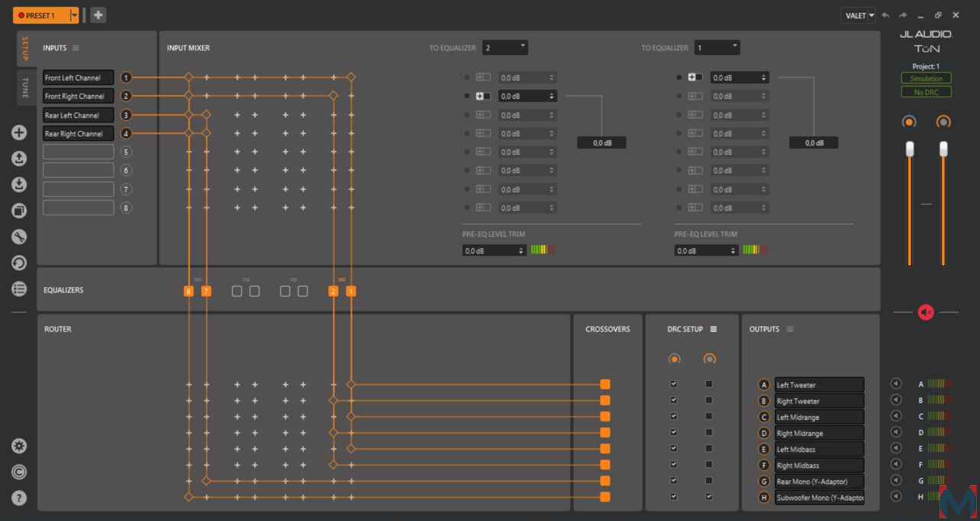This screenshot has height=521, width=980.
Task: Click the Front Left Channel input name field
Action: pyautogui.click(x=78, y=77)
